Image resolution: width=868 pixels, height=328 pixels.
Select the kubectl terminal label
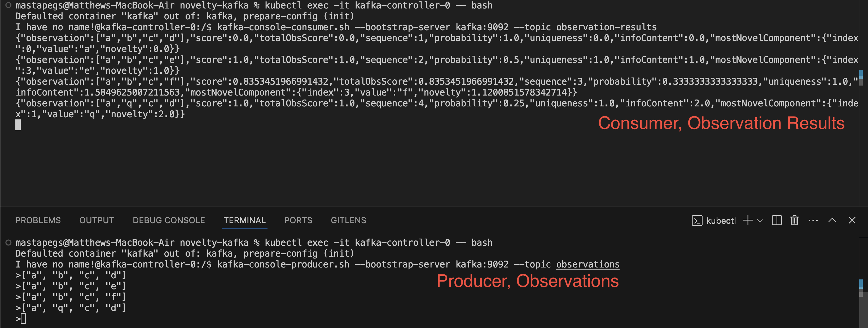pos(721,221)
